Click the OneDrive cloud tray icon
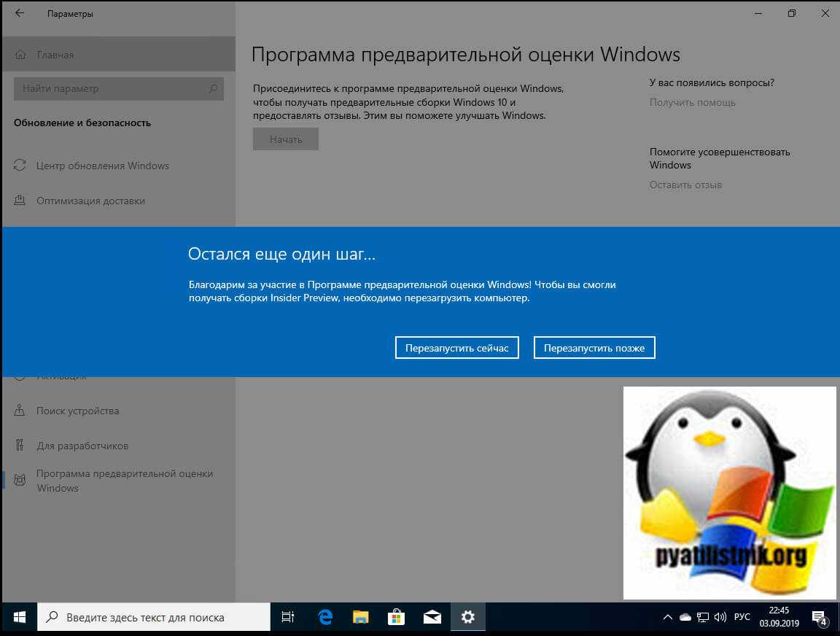The height and width of the screenshot is (636, 840). pos(685,617)
